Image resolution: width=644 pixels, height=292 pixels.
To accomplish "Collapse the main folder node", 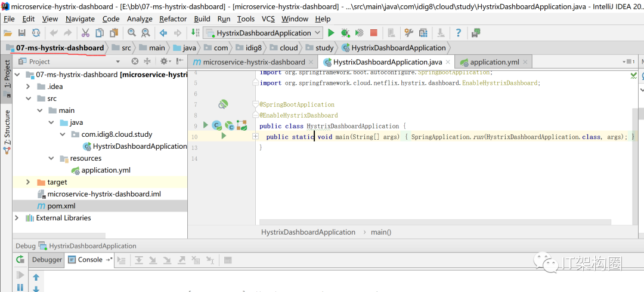I will [39, 110].
